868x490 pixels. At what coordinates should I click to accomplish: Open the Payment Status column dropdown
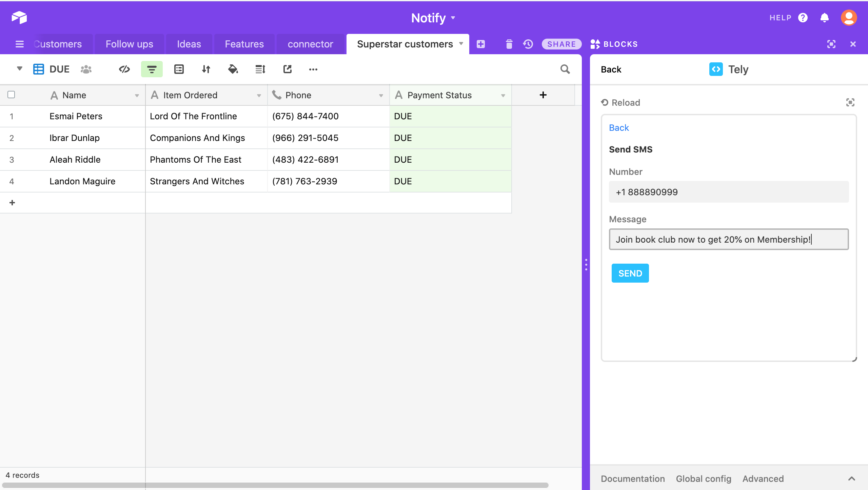coord(503,96)
